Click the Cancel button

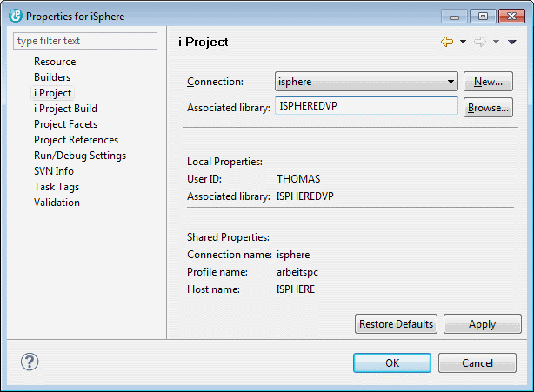[477, 362]
